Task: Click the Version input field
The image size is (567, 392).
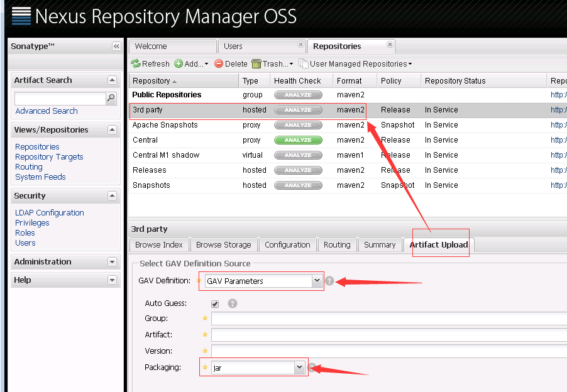Action: (x=389, y=351)
